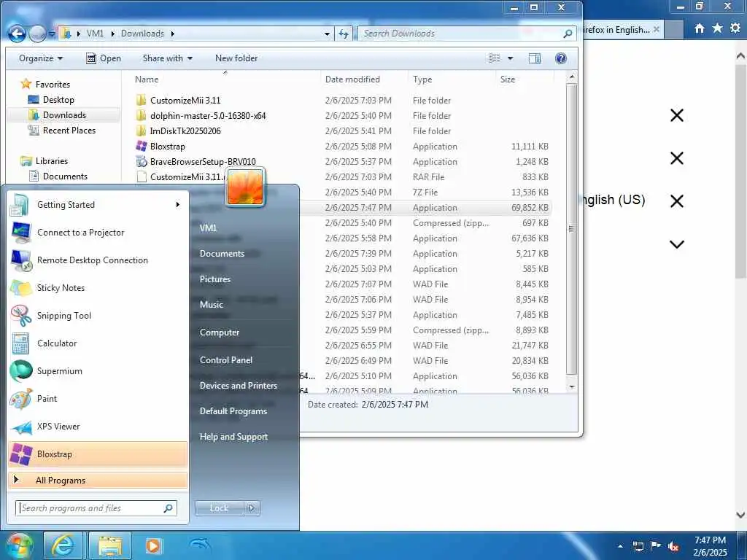Open Devices and Printers
This screenshot has width=747, height=560.
pos(239,386)
